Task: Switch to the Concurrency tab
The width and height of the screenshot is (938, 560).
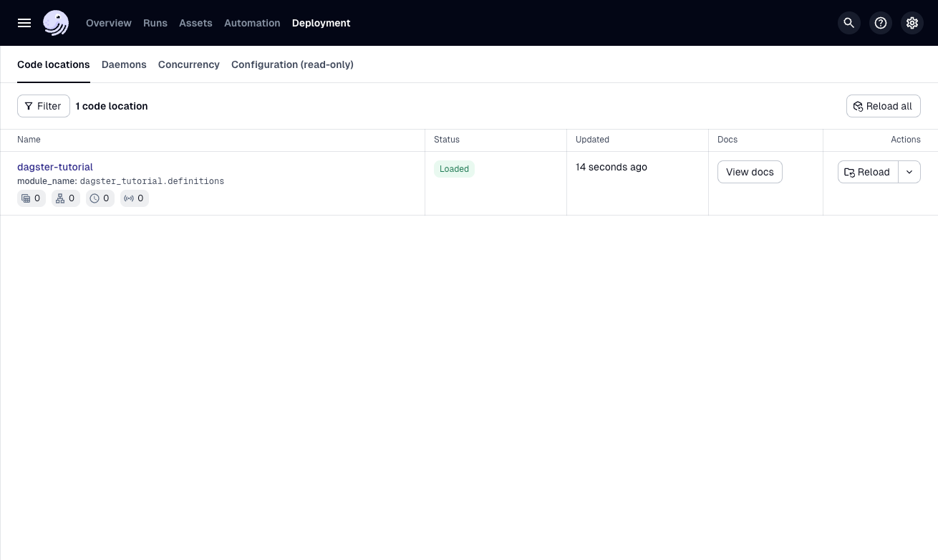Action: coord(189,64)
